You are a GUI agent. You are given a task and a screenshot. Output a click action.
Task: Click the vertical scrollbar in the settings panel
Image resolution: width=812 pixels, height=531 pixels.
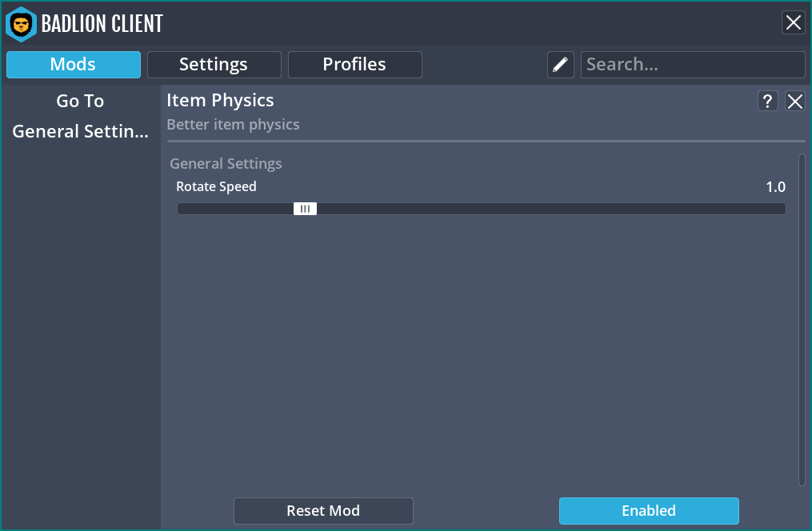[802, 320]
